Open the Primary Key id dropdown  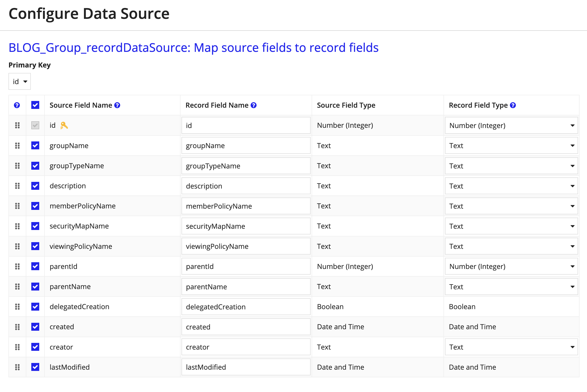point(20,81)
